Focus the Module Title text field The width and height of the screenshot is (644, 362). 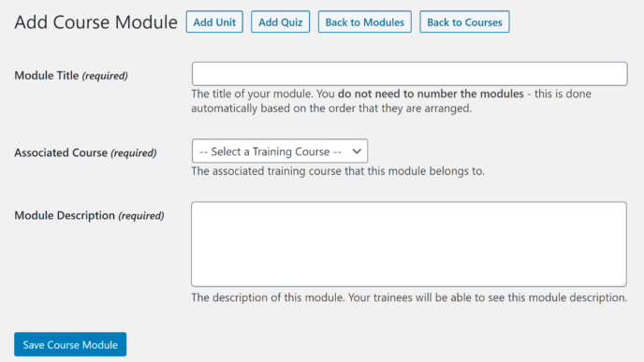409,74
